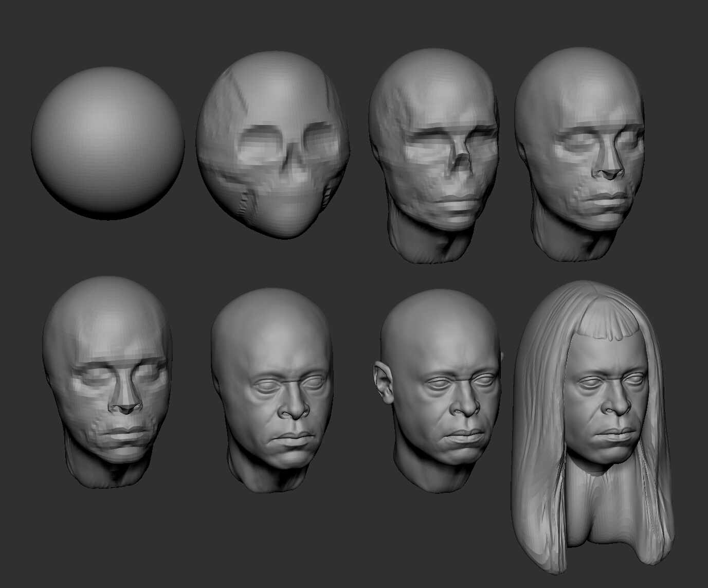The width and height of the screenshot is (708, 588).
Task: Select the first head in the bottom row
Action: tap(107, 381)
